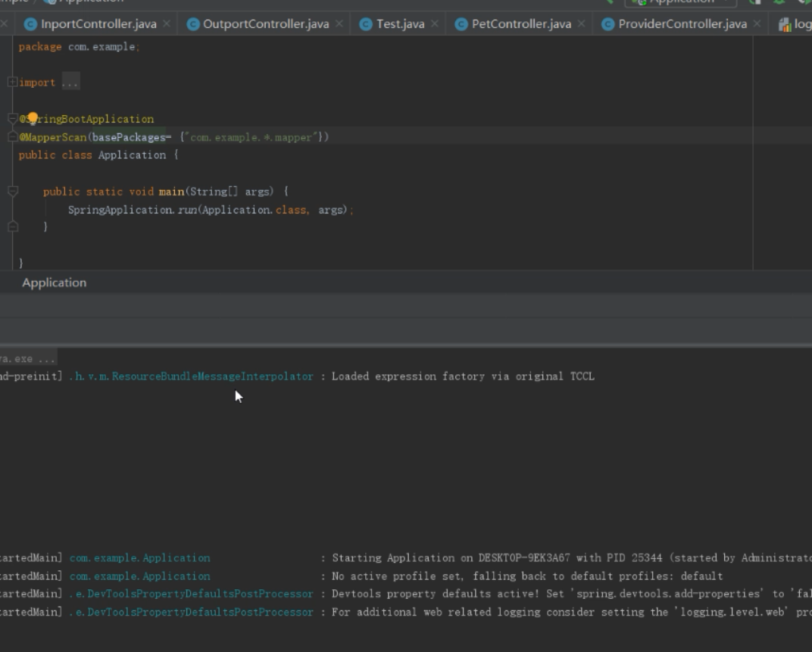Click the String[] args parameter
Viewport: 812px width, 652px height.
point(230,192)
